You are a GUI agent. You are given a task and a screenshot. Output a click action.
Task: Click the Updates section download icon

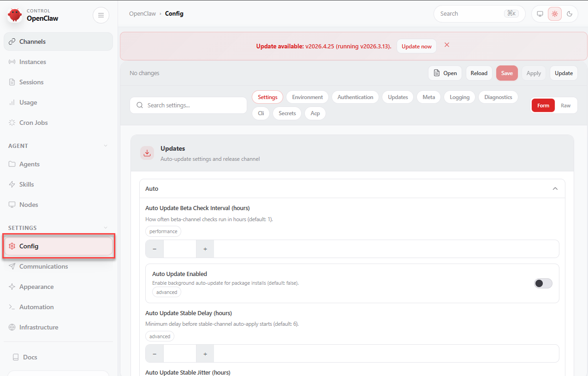(x=147, y=153)
